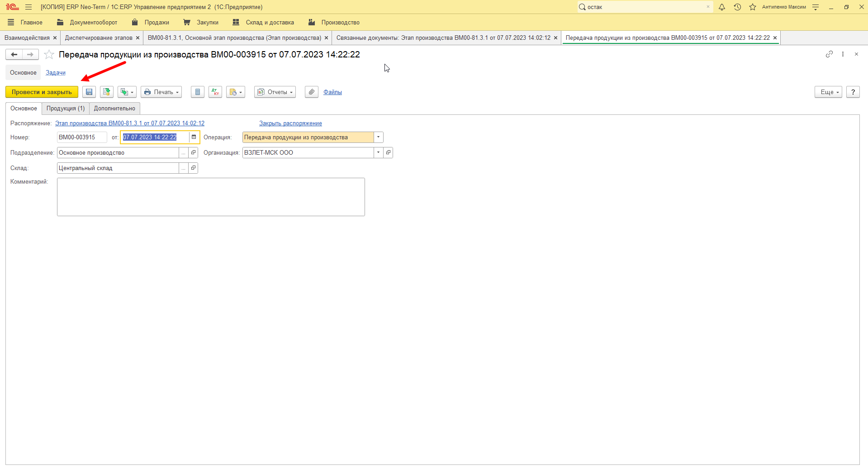
Task: Save document with floppy disk icon
Action: (89, 92)
